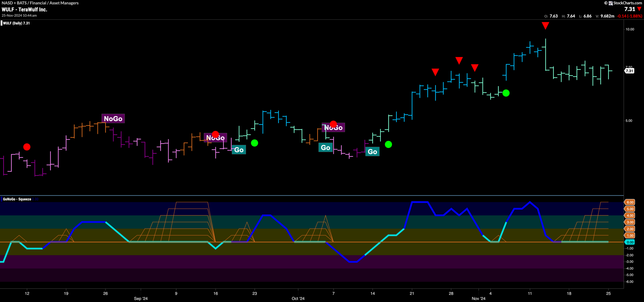Click the 0.00 cyan oscillator value tag
Viewport: 644px width, 302px height.
[x=630, y=242]
